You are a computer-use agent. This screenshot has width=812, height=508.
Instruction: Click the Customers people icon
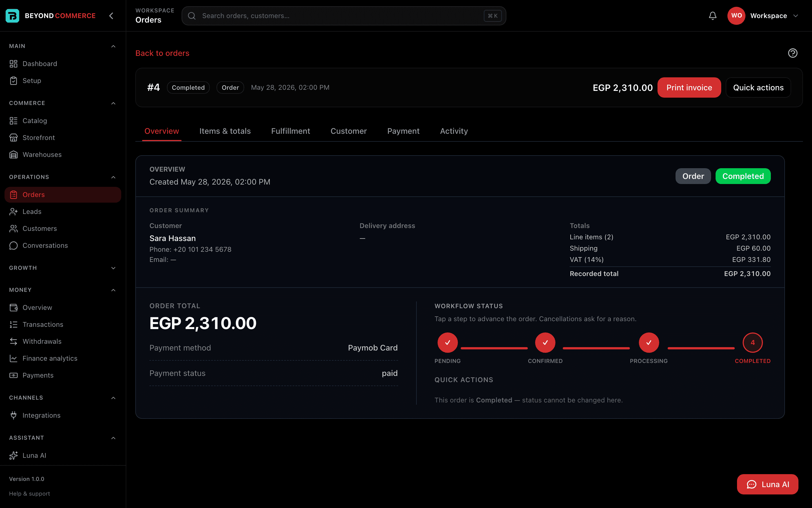tap(14, 229)
